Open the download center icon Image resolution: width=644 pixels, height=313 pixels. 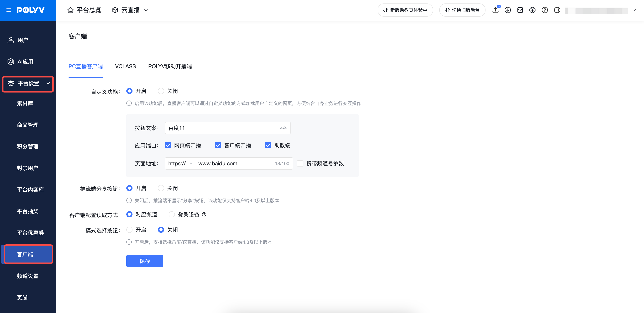(508, 10)
